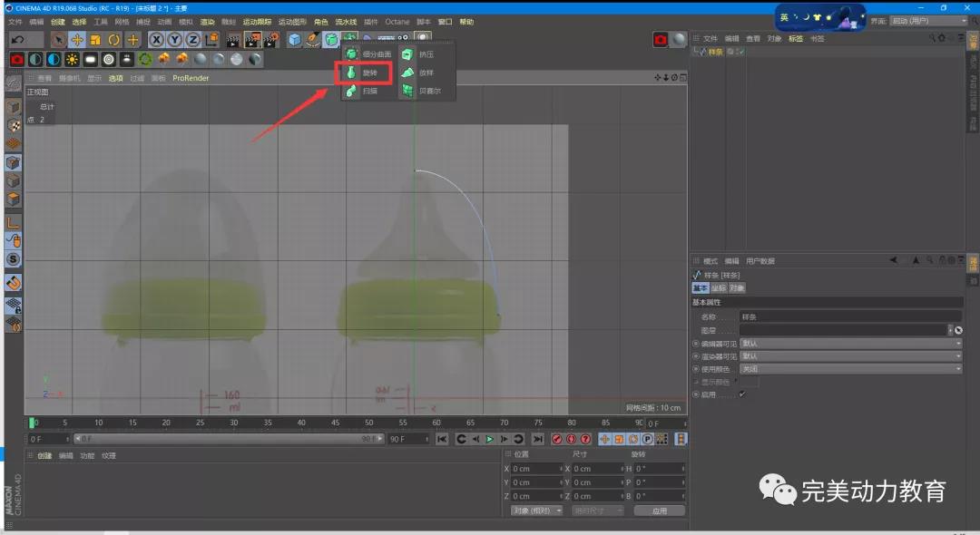Select the 旋转 (Lathe) generator in popup
The width and height of the screenshot is (980, 535).
367,72
